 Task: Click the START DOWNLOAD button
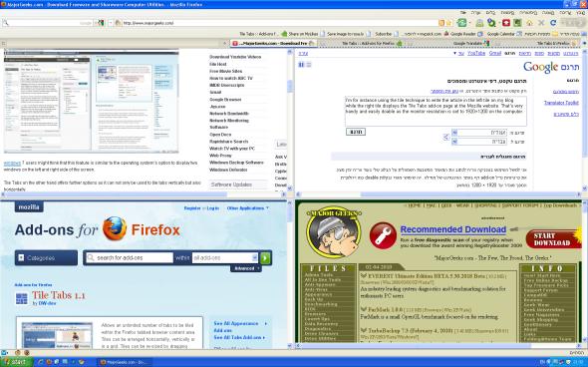pos(553,239)
